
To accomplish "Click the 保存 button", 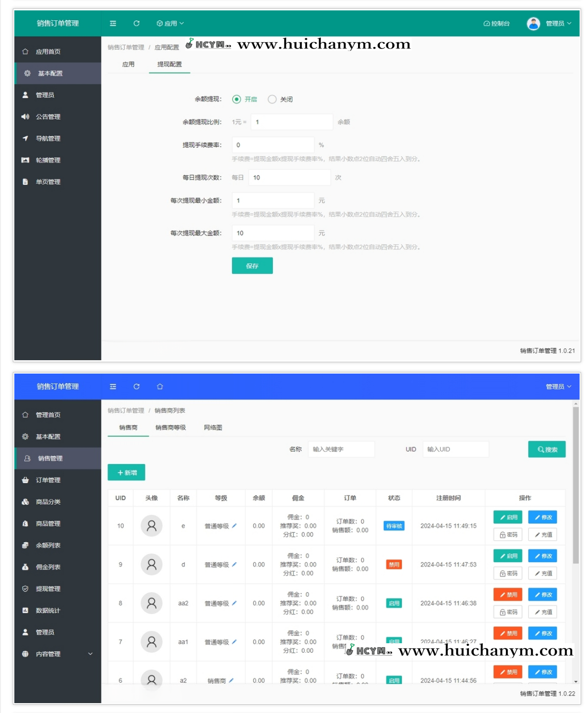I will tap(252, 266).
